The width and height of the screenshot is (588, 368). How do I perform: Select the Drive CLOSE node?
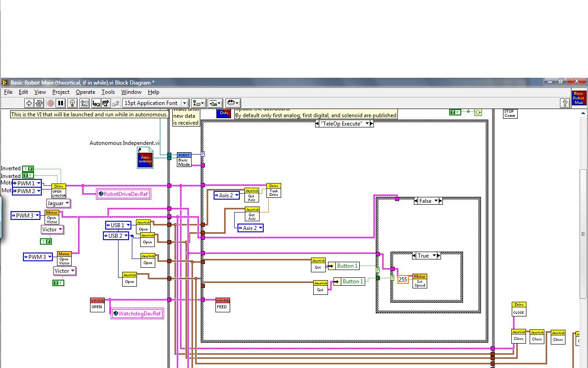pos(519,310)
